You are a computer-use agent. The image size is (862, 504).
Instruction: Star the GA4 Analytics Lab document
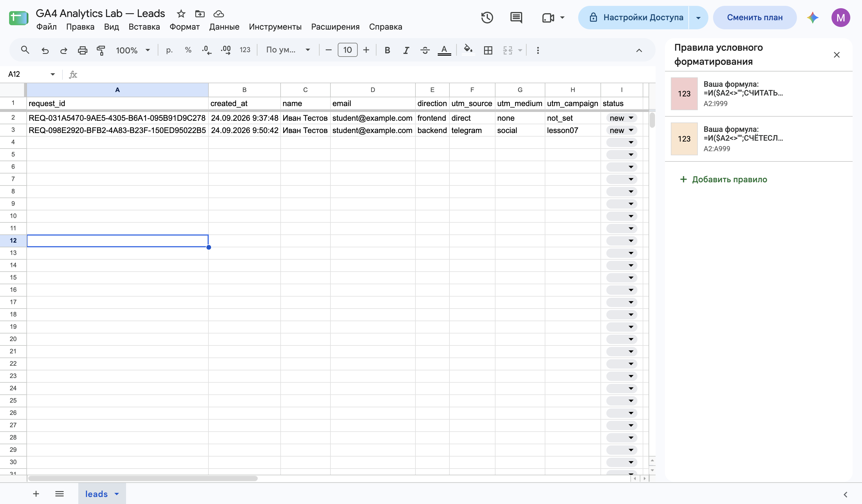[x=181, y=14]
